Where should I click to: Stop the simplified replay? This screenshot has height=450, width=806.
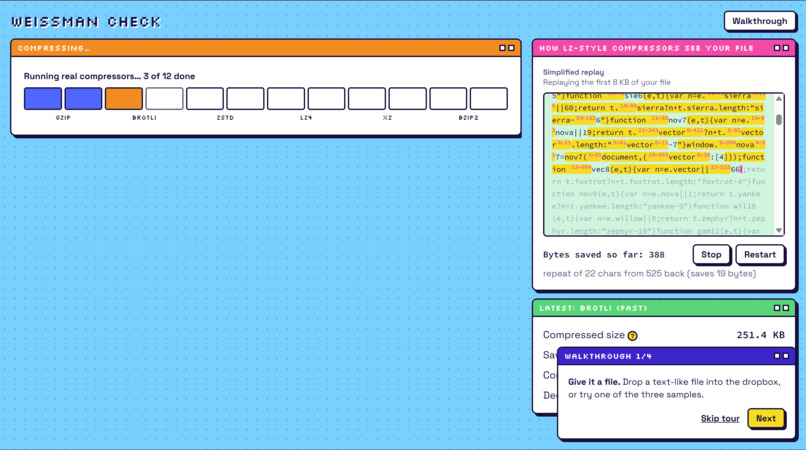711,255
